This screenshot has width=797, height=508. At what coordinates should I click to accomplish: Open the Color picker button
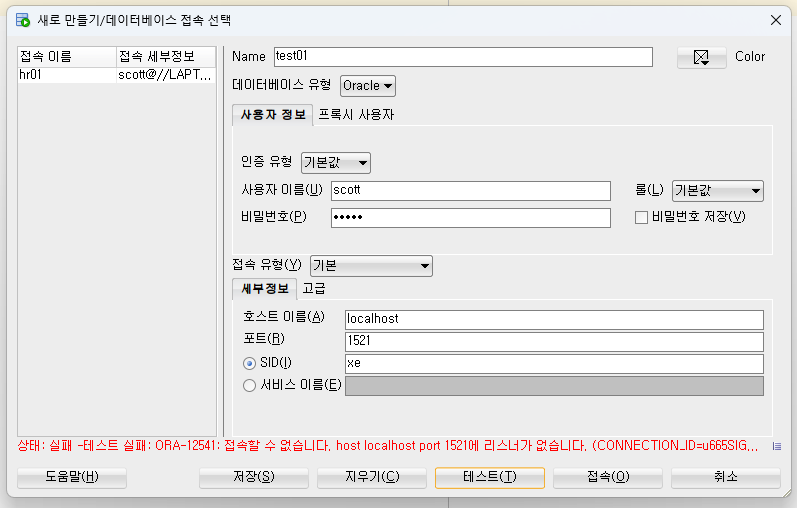[701, 57]
